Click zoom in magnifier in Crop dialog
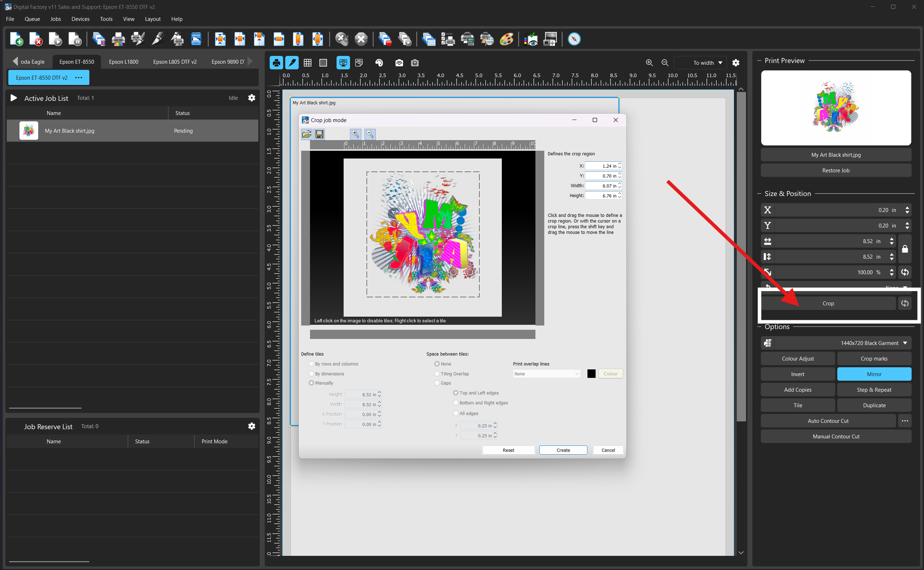Viewport: 924px width, 570px height. point(356,134)
